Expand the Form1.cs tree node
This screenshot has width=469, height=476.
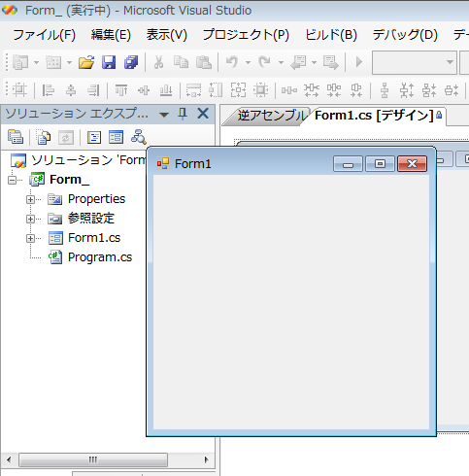pos(30,238)
